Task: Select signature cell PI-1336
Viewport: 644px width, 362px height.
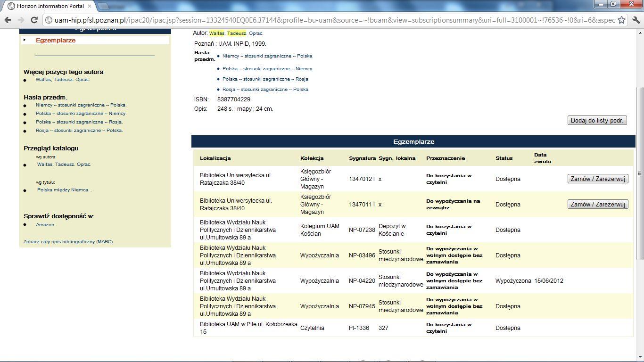Action: click(x=359, y=328)
